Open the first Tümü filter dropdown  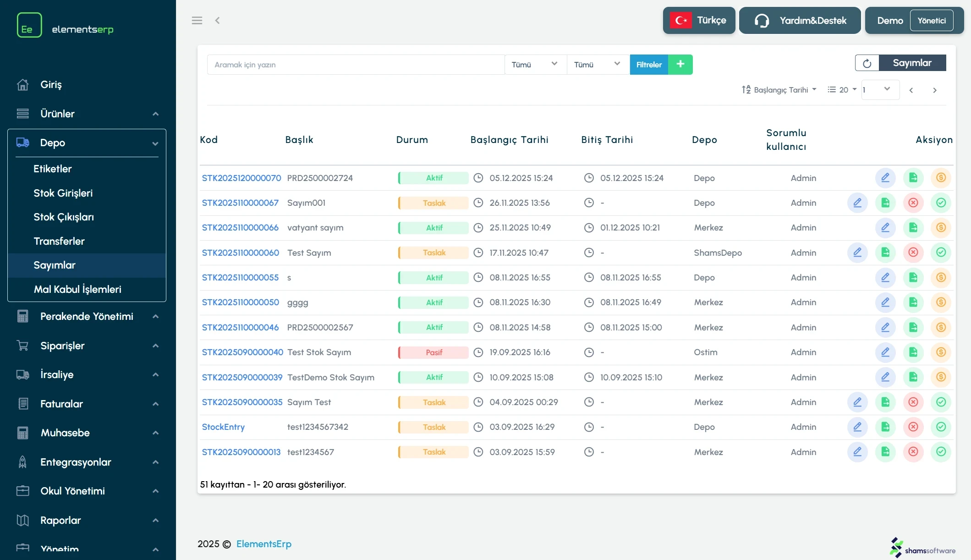click(x=534, y=65)
